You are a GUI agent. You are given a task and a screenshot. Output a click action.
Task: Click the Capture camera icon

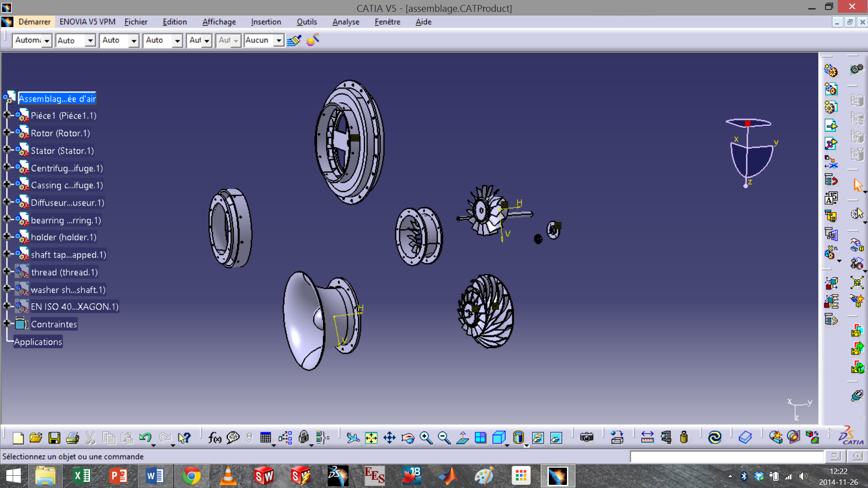(586, 437)
